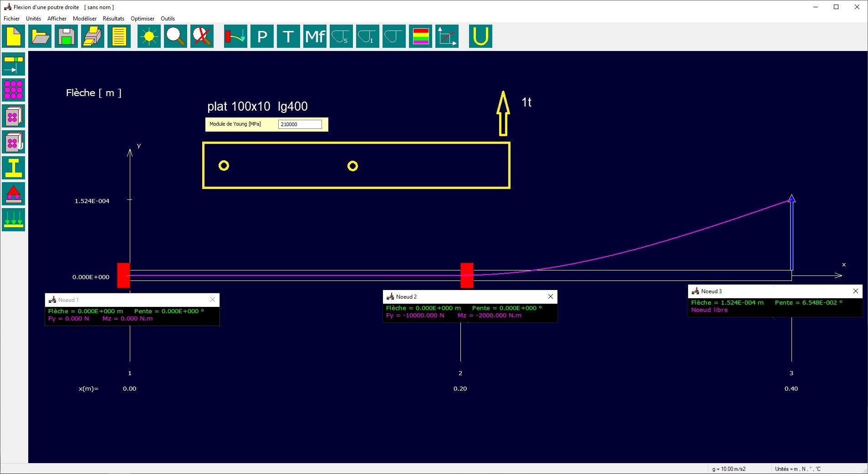Open the Unités menu
The image size is (868, 474).
coord(34,19)
